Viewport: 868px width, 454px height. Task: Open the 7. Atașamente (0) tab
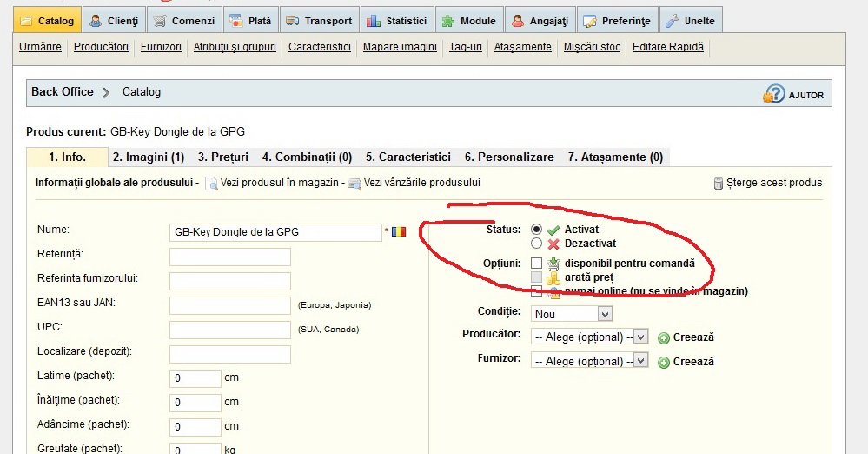point(615,157)
